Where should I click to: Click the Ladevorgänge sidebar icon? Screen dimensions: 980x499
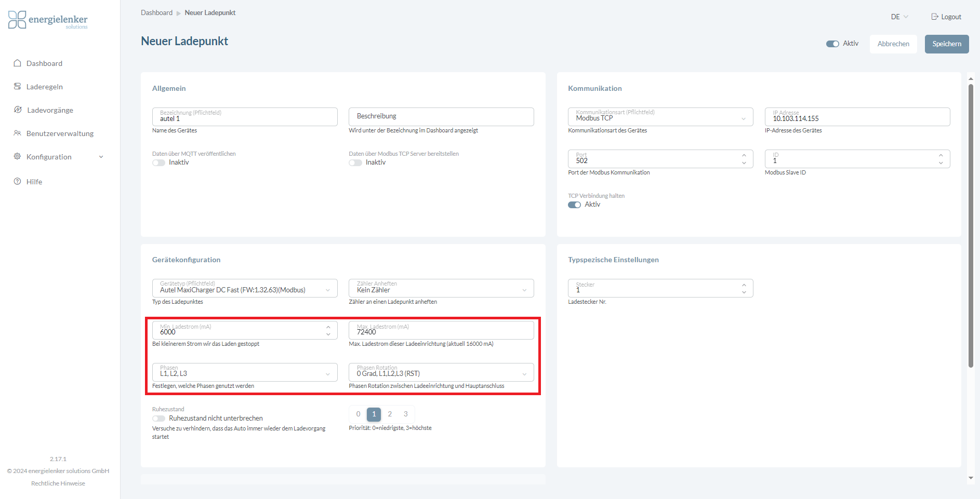(18, 110)
